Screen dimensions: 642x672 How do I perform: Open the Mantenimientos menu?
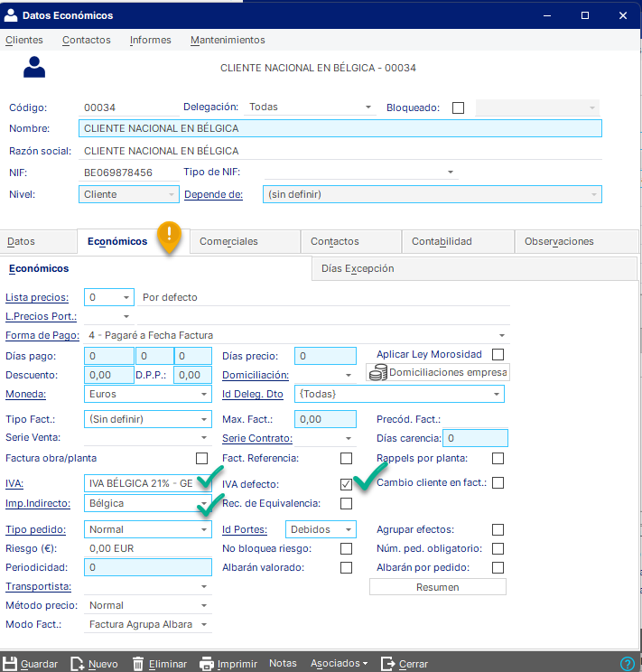tap(228, 40)
